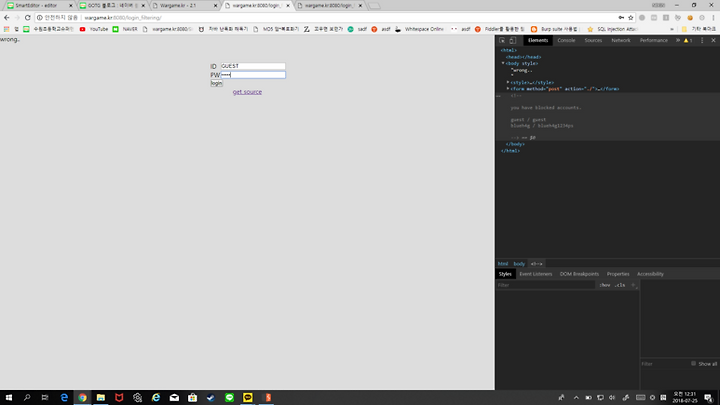Submit the form with login button
The width and height of the screenshot is (720, 405).
pos(216,83)
